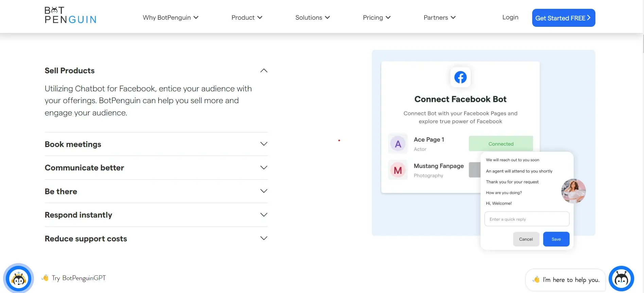The width and height of the screenshot is (644, 293).
Task: Click the Partners dropdown arrow
Action: click(453, 18)
